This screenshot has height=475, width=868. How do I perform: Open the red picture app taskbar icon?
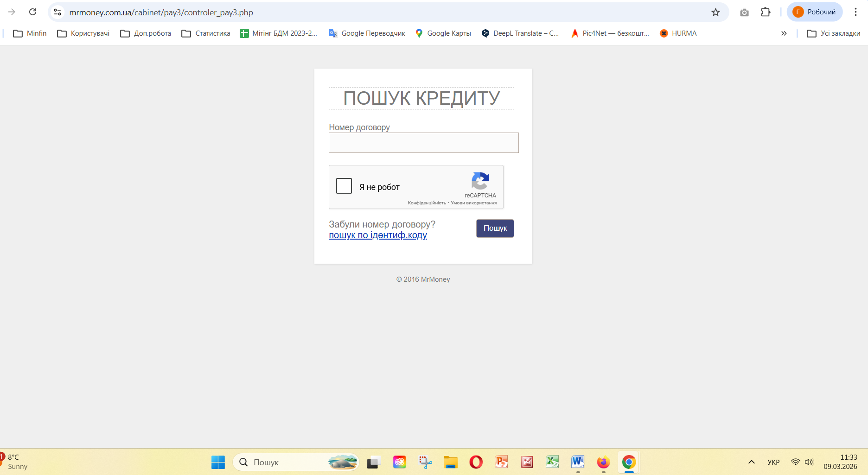point(527,462)
